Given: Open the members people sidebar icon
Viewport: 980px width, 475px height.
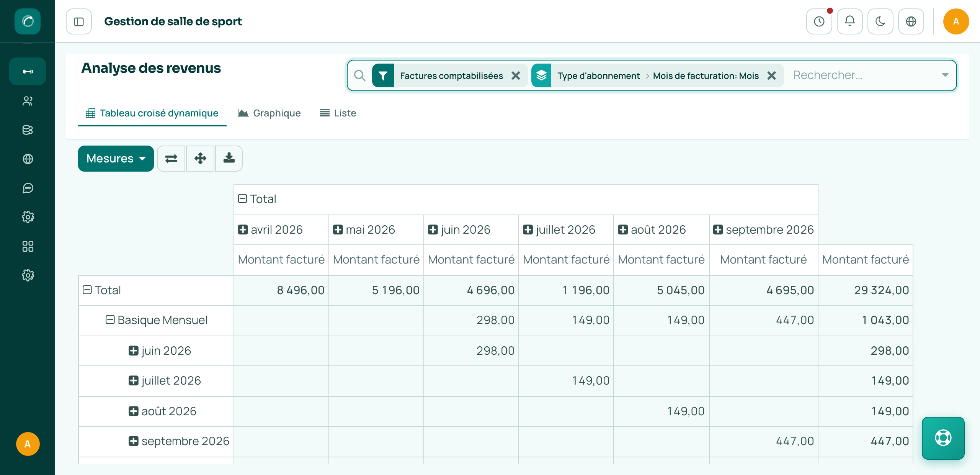Looking at the screenshot, I should coord(28,101).
